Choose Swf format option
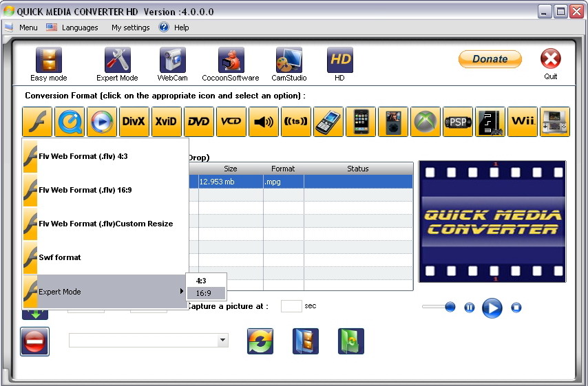 click(x=105, y=257)
